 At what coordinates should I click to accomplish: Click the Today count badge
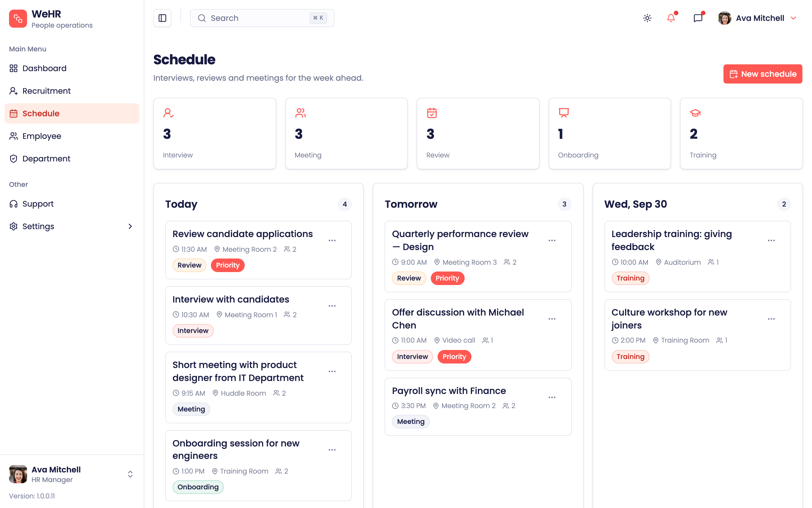(345, 204)
